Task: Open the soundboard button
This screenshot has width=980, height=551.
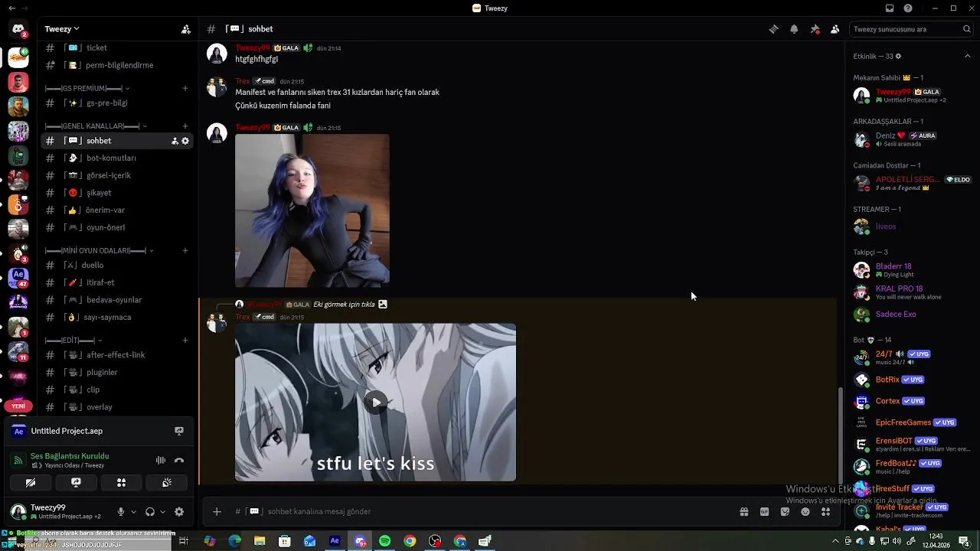Action: 166,483
